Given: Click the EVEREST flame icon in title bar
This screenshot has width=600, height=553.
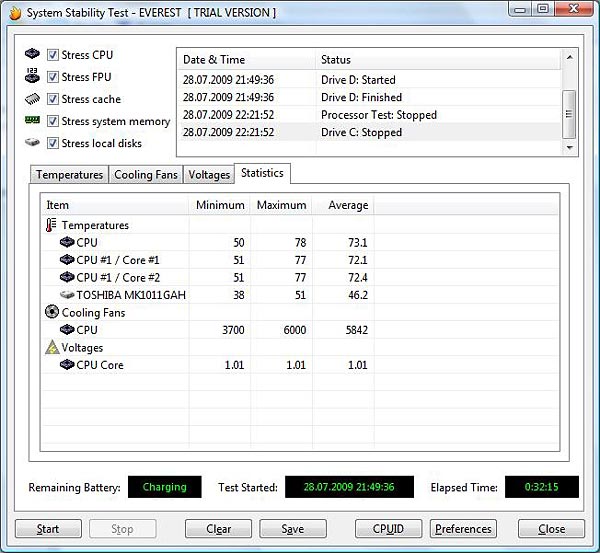Looking at the screenshot, I should pos(15,12).
